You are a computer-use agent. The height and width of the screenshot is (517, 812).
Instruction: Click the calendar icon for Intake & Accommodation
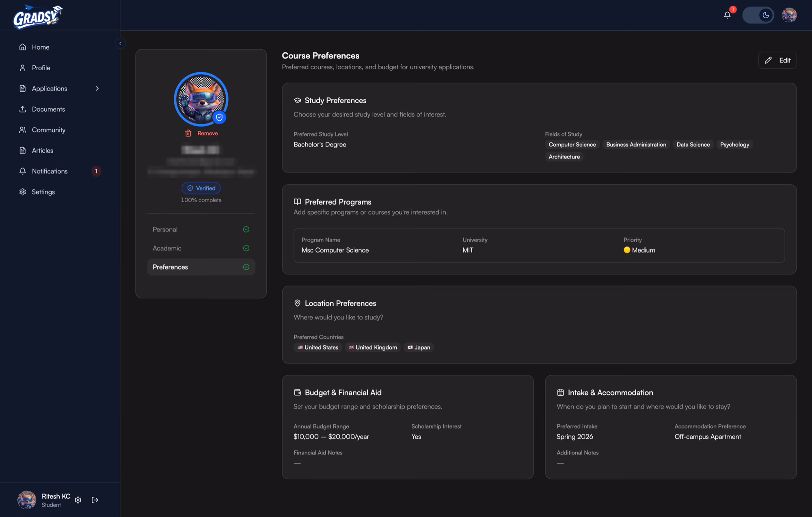point(560,392)
